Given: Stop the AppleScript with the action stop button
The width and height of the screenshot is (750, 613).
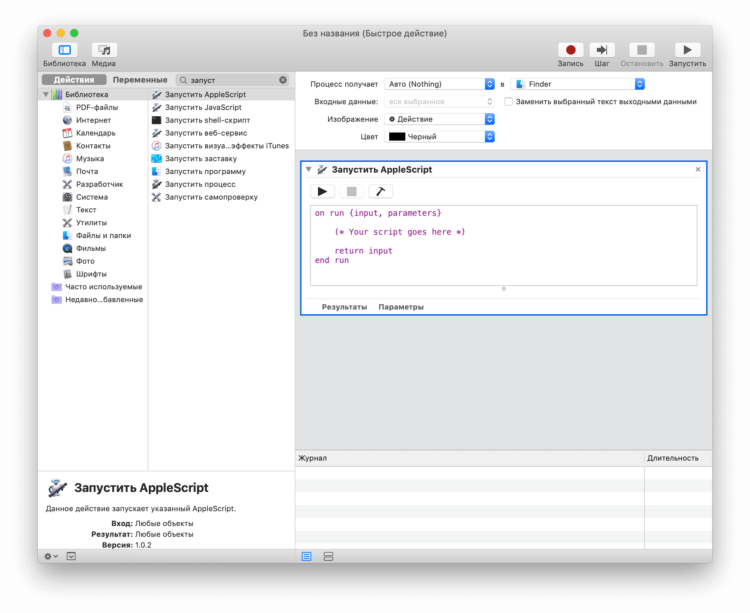Looking at the screenshot, I should click(x=352, y=191).
